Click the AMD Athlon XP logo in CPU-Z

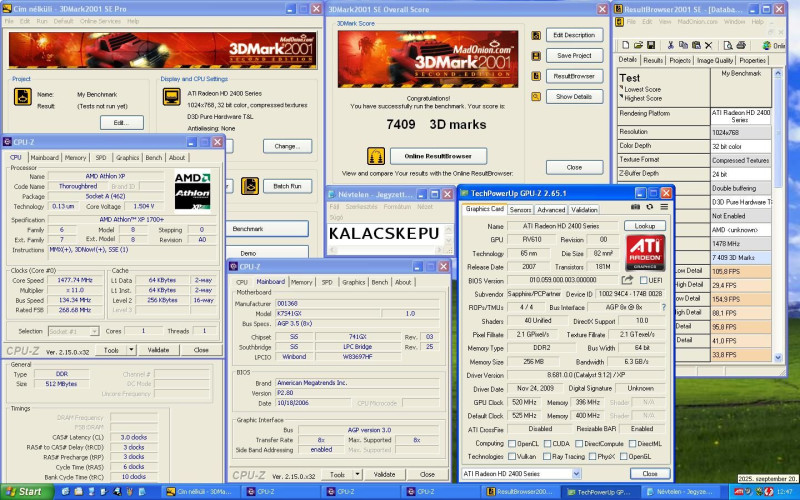pyautogui.click(x=192, y=191)
